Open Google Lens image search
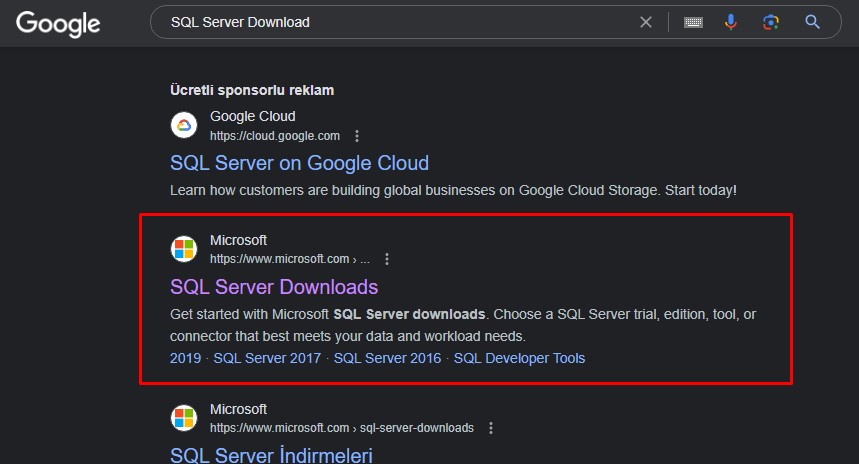 click(771, 22)
